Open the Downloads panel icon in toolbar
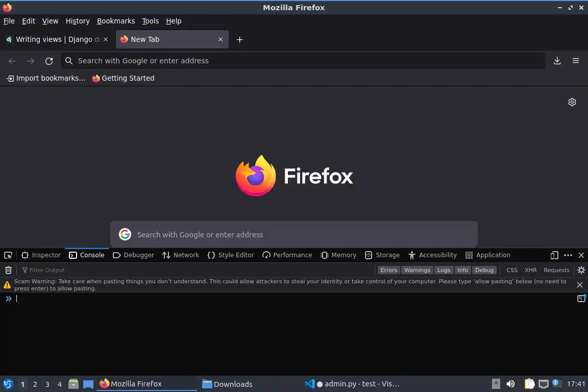Viewport: 588px width, 392px height. tap(557, 61)
